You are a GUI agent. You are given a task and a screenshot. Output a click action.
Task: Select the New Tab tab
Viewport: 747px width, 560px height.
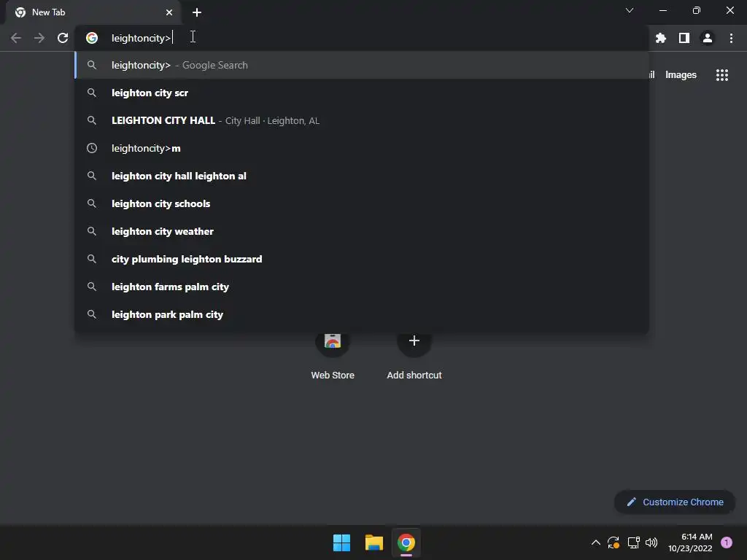[94, 12]
